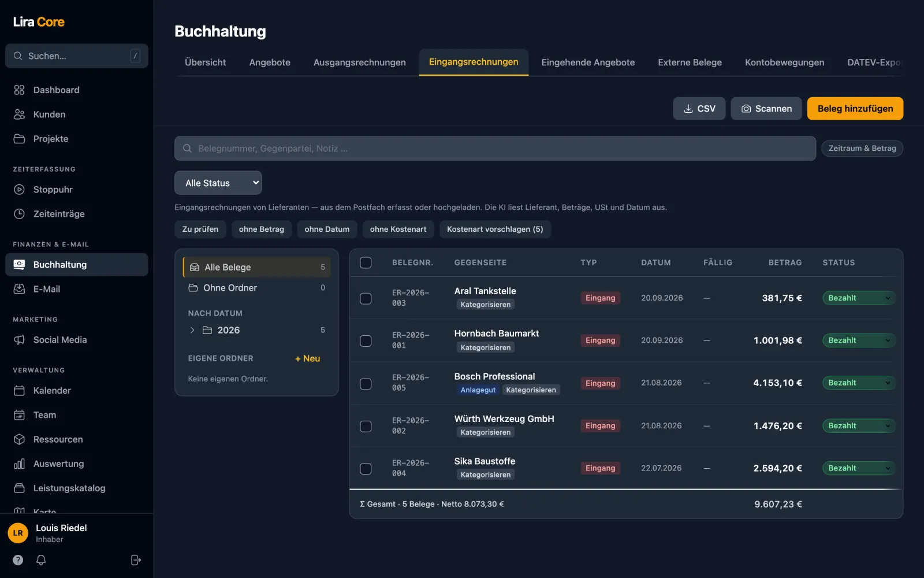Select the Würth Werkzeug GmbH row checkbox
The image size is (924, 578).
click(x=366, y=426)
